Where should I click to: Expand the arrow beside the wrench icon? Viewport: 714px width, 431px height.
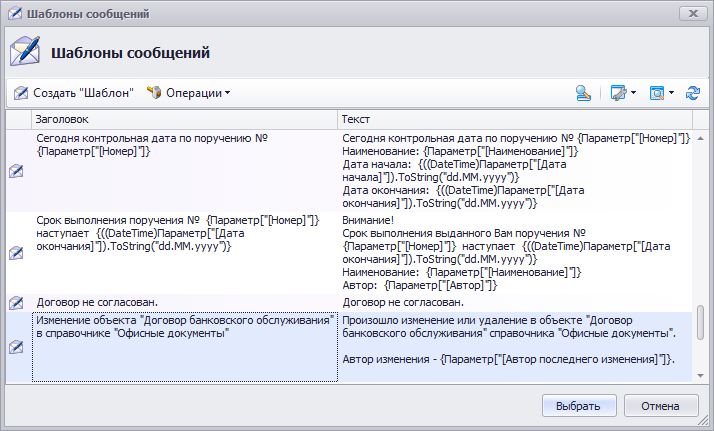tap(634, 93)
